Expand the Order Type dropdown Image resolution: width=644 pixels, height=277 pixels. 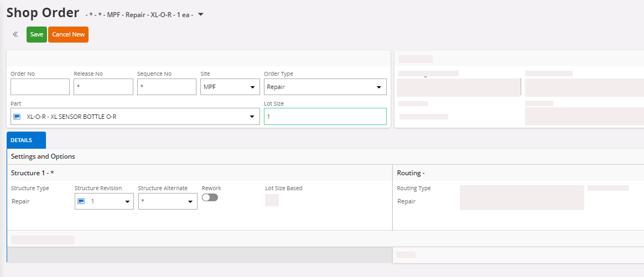379,87
